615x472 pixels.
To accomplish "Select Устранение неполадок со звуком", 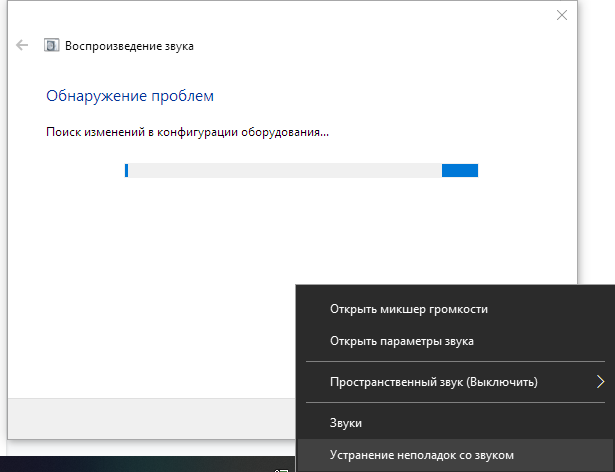I will (455, 455).
